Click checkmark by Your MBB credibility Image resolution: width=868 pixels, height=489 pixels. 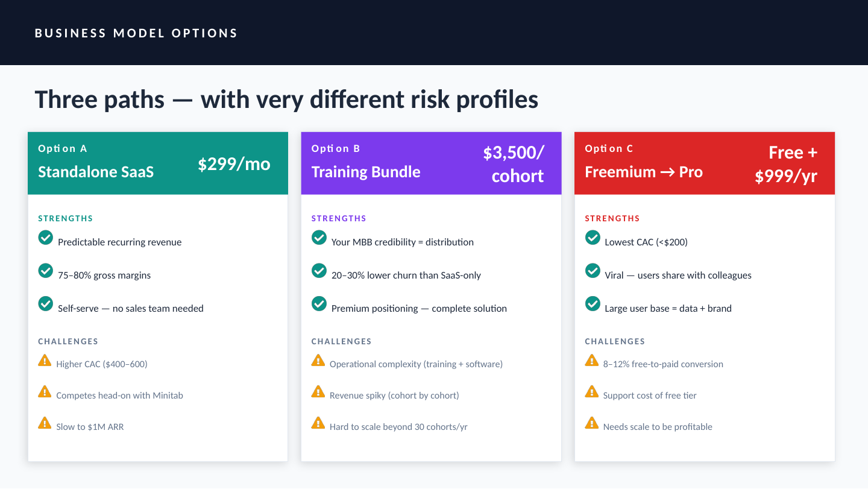[x=319, y=238]
